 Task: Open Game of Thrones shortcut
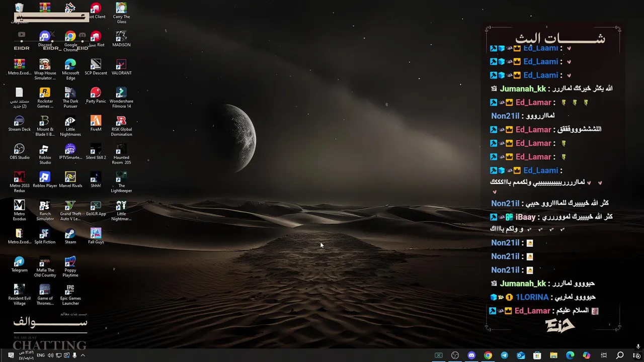[45, 295]
